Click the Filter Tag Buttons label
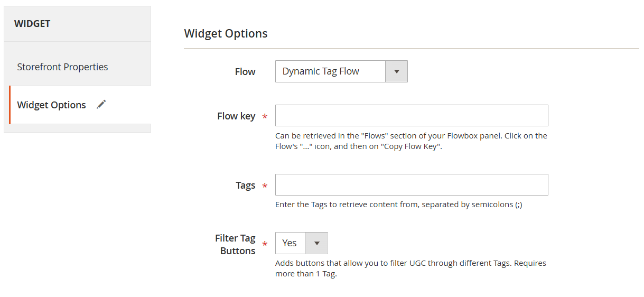 (x=236, y=245)
